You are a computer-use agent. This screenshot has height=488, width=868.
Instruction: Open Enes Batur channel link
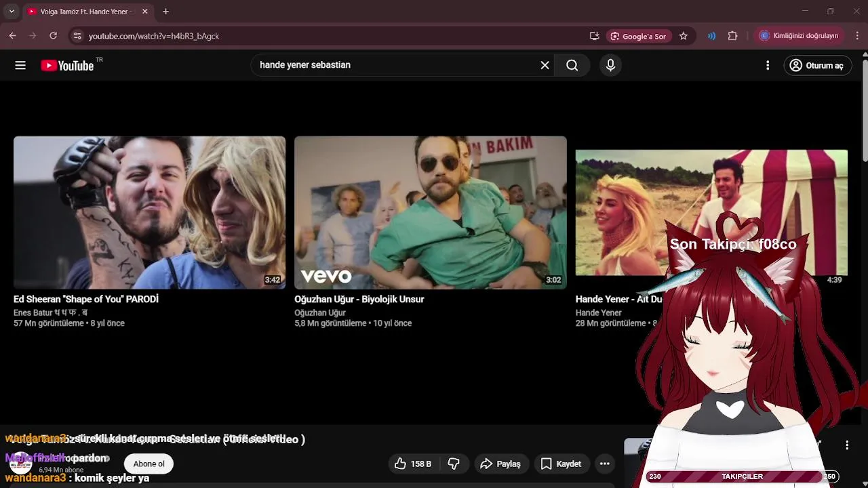(x=51, y=312)
